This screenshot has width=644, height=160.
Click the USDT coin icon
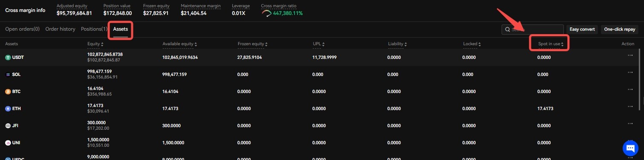tap(8, 57)
